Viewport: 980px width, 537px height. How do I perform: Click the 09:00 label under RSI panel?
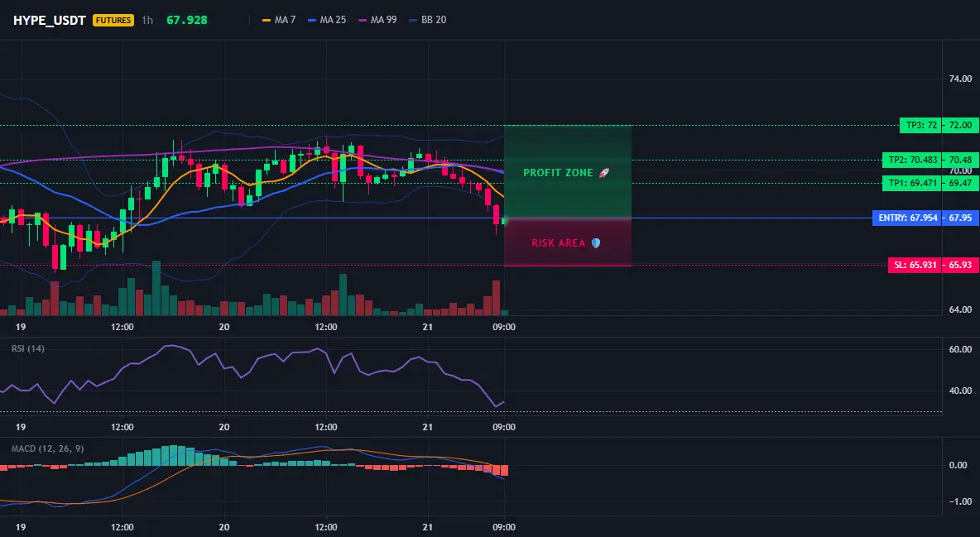click(x=504, y=427)
